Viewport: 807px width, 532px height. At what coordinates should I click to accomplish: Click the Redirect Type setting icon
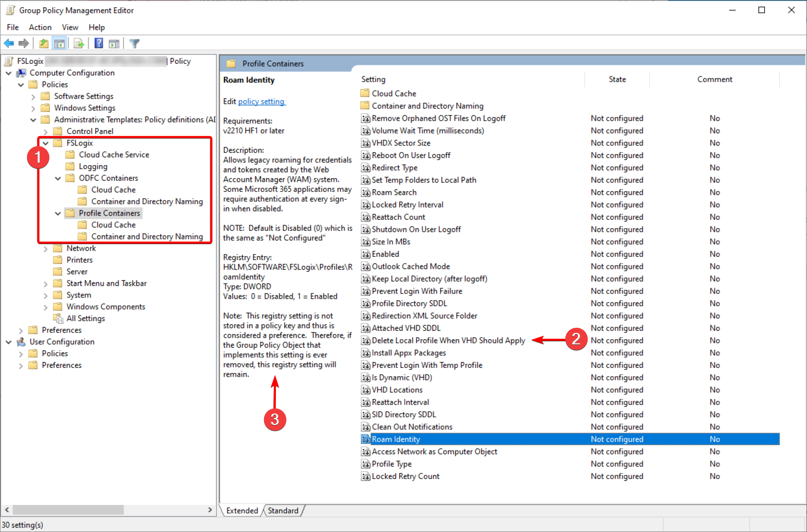[x=366, y=168]
